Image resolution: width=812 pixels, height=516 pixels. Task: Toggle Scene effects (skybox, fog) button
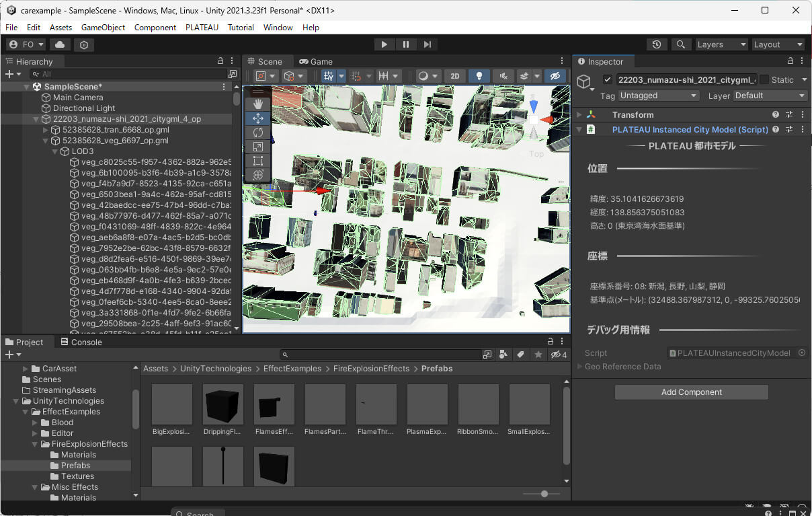point(524,76)
